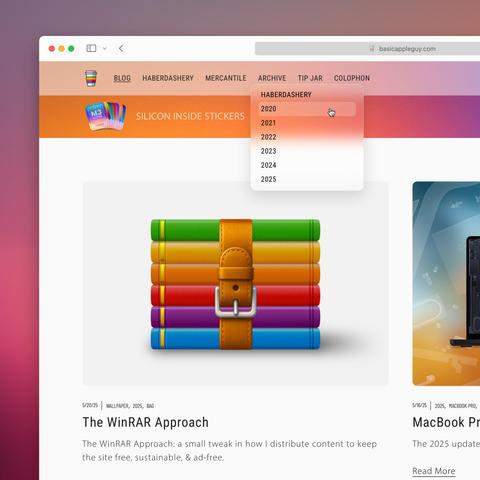Click the 5/20/25 date of WinRAR post
This screenshot has width=480, height=480.
90,405
